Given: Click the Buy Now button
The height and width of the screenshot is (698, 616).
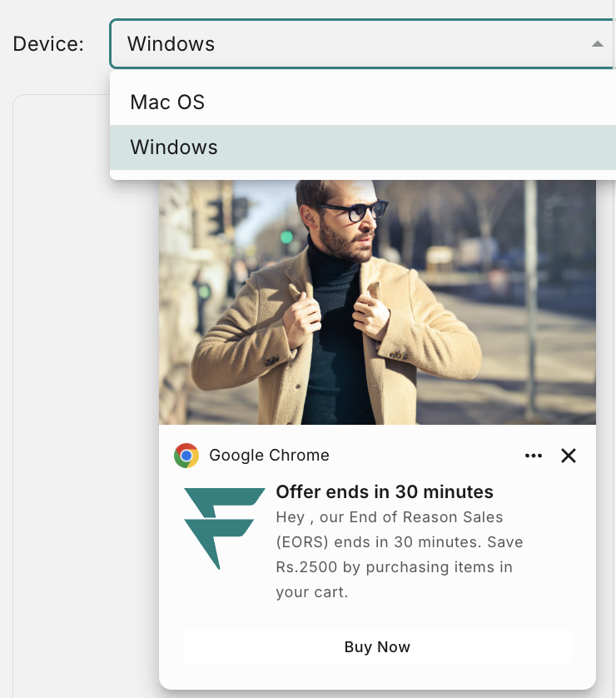Looking at the screenshot, I should (x=377, y=647).
